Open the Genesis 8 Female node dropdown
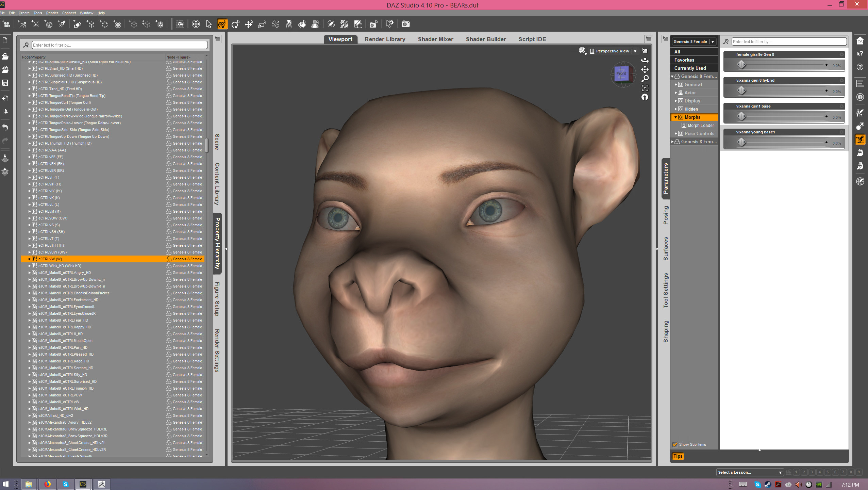 [713, 42]
